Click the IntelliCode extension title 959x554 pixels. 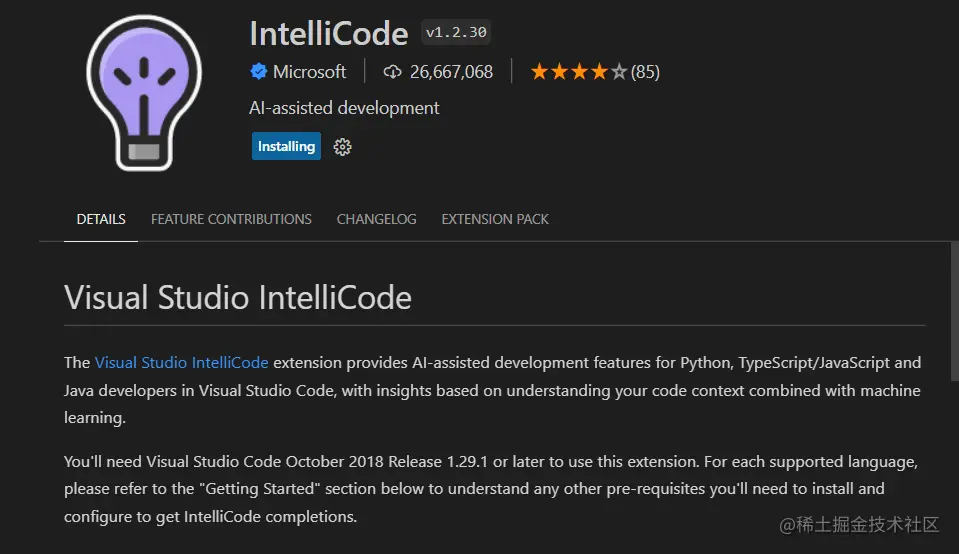(329, 34)
